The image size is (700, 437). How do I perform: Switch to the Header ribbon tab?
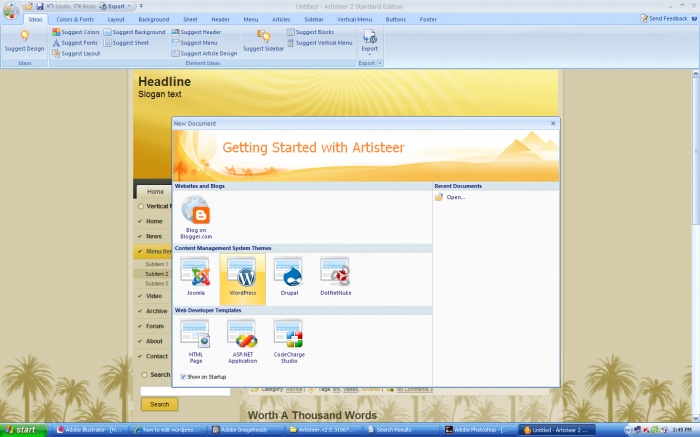tap(220, 19)
